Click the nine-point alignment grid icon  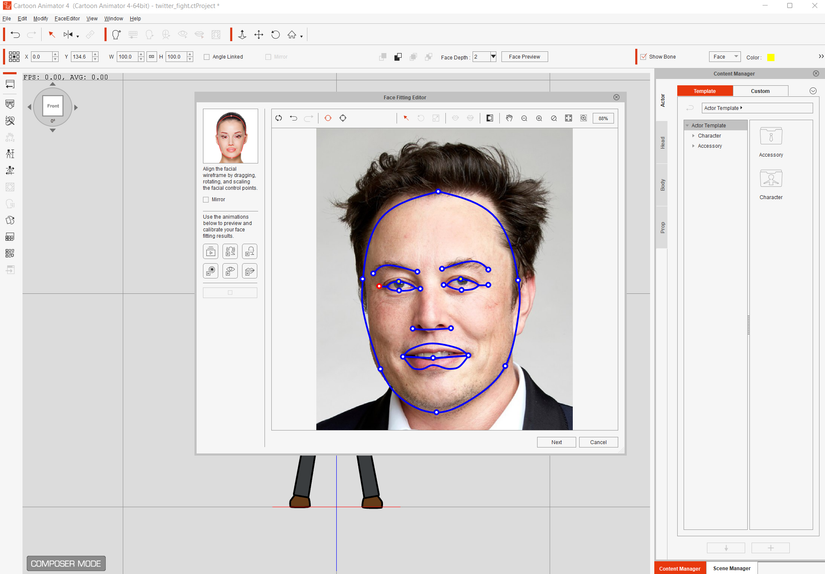(14, 56)
